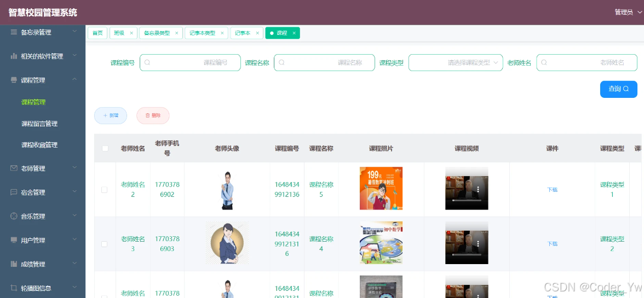
Task: Close the 记事本类型 tab
Action: click(222, 33)
